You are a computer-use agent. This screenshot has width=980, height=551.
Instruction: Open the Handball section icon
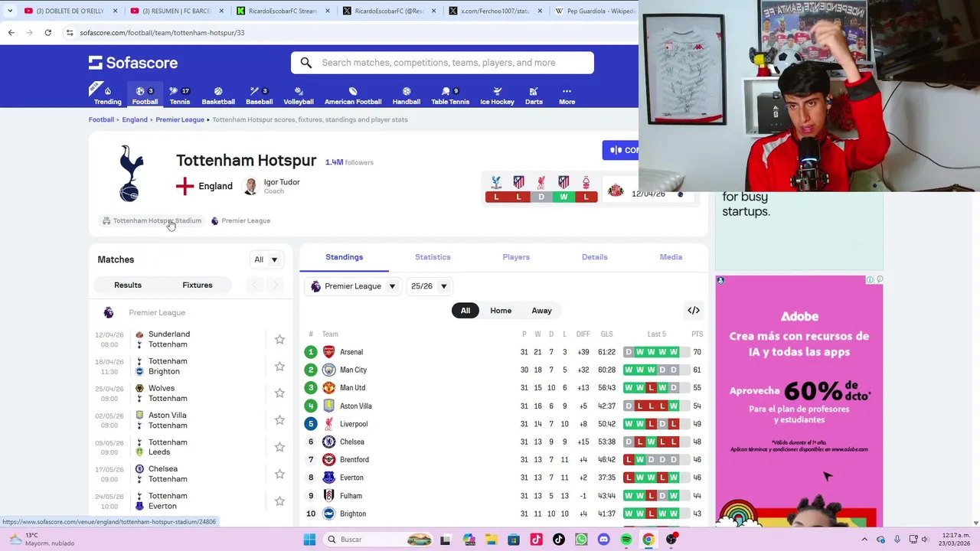(x=407, y=95)
